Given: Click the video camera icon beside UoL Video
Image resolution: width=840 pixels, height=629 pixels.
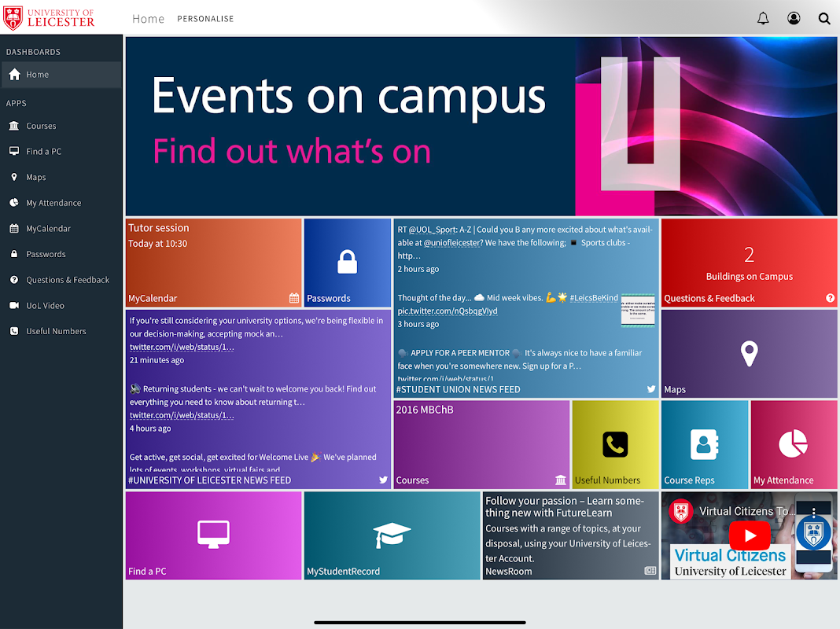Looking at the screenshot, I should click(14, 306).
